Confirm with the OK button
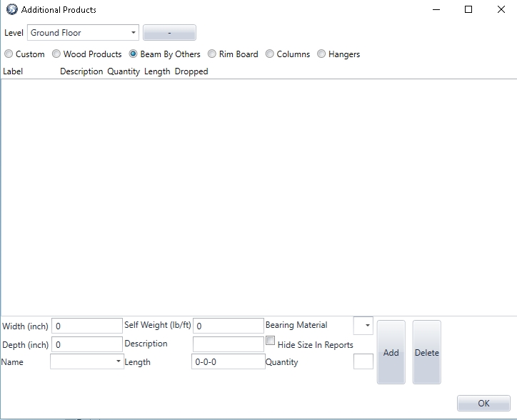517x420 pixels. point(483,404)
